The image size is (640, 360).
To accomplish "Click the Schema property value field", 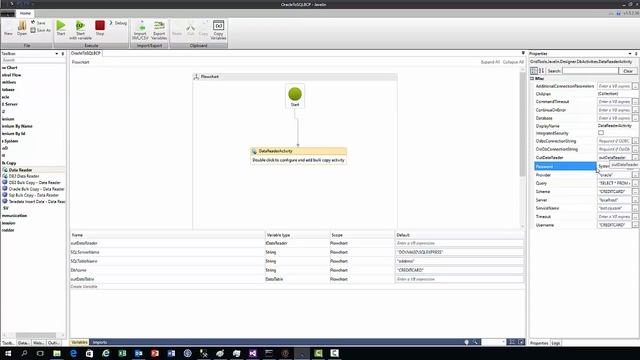I will coord(614,191).
